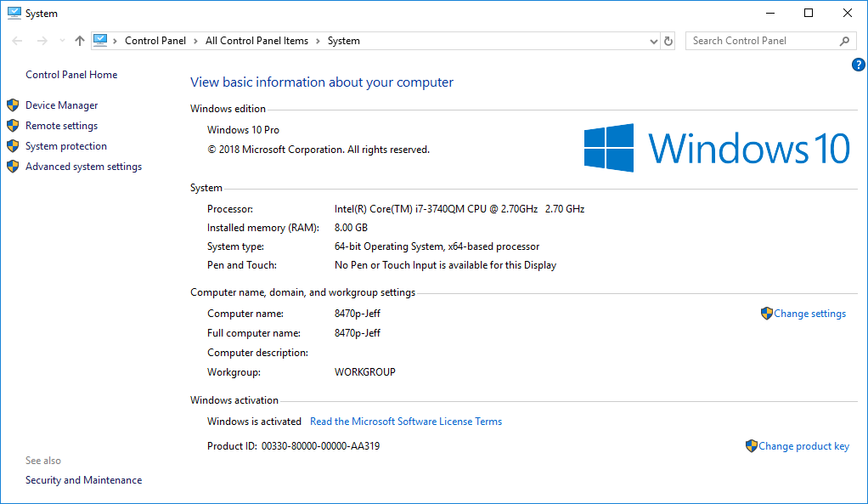Expand the address bar history dropdown
This screenshot has height=504, width=868.
point(653,41)
